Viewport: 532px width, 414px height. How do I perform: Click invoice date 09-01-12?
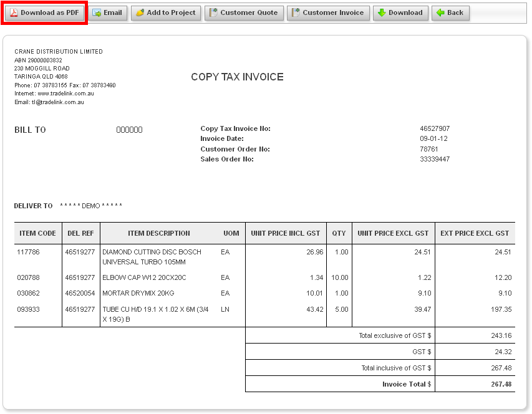pyautogui.click(x=433, y=138)
